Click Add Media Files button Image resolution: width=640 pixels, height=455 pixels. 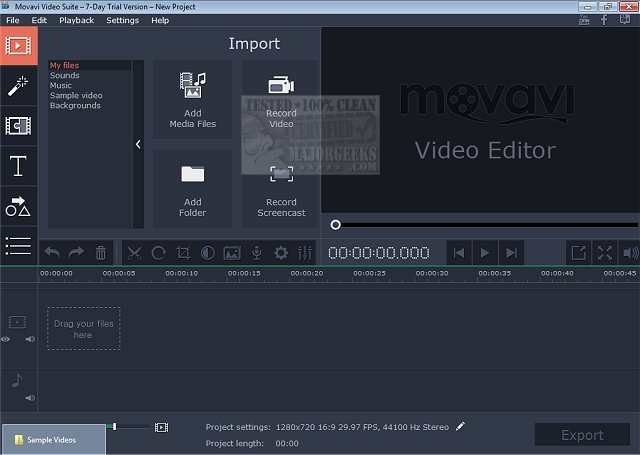(x=193, y=100)
